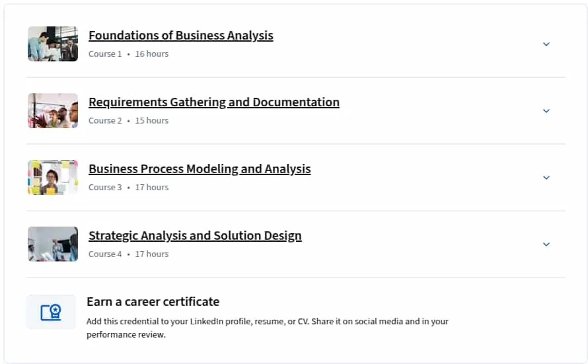
Task: Click the Course 1 label text
Action: click(105, 54)
